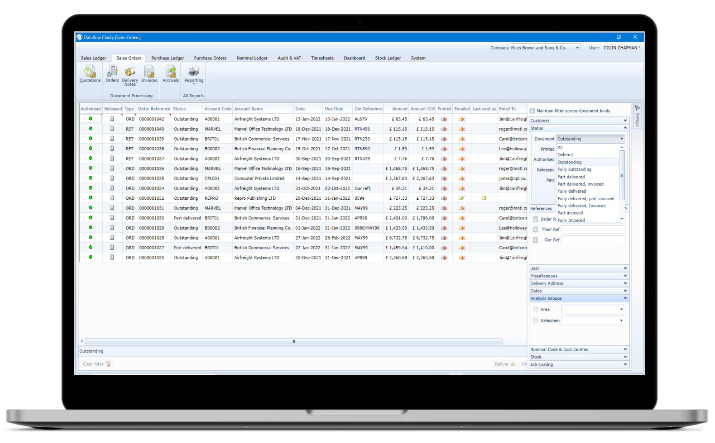This screenshot has width=715, height=443.
Task: Click the green authorised dot for order 0000001025
Action: (91, 257)
